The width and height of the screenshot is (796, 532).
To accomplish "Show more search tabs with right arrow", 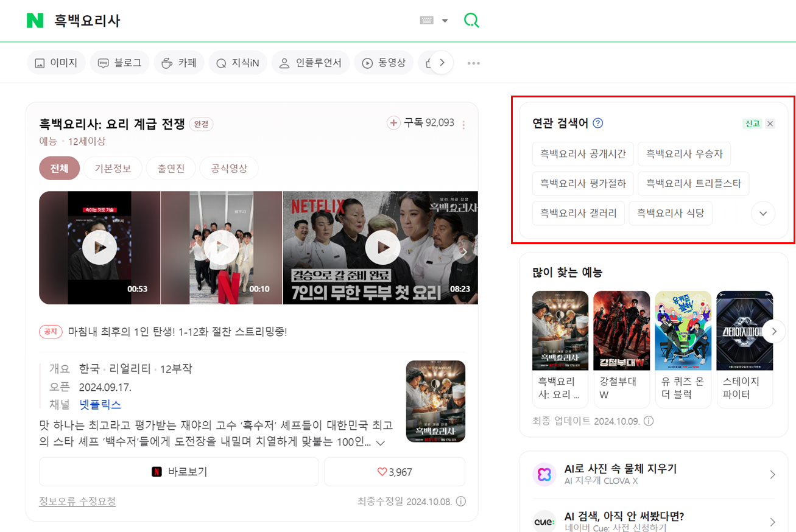I will coord(442,63).
